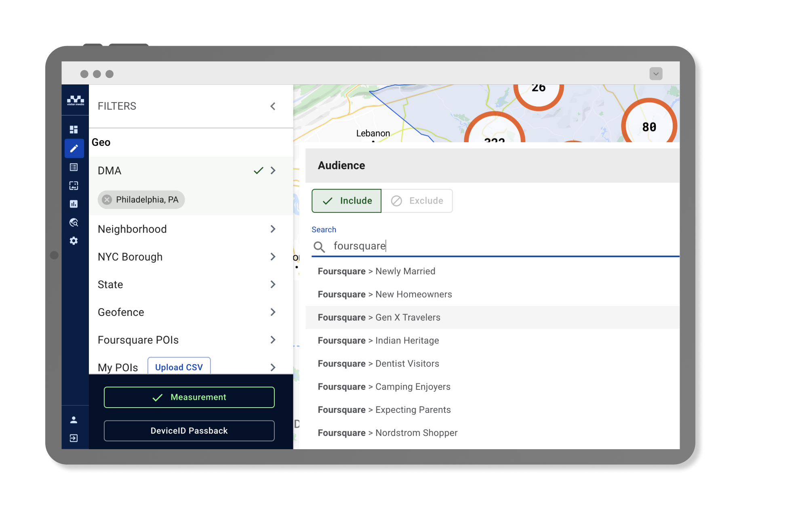Screen dimensions: 798x532
Task: Choose Foursquare > Newly Married
Action: point(493,271)
